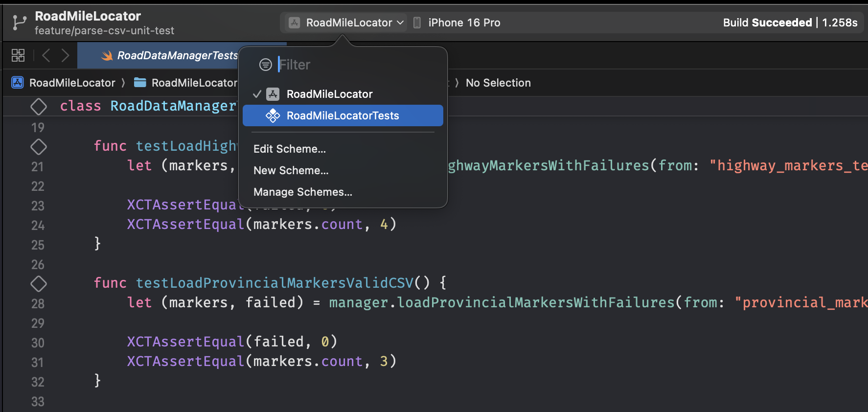Run testLoadHighway test using its gutter diamond
The width and height of the screenshot is (868, 412).
point(39,146)
